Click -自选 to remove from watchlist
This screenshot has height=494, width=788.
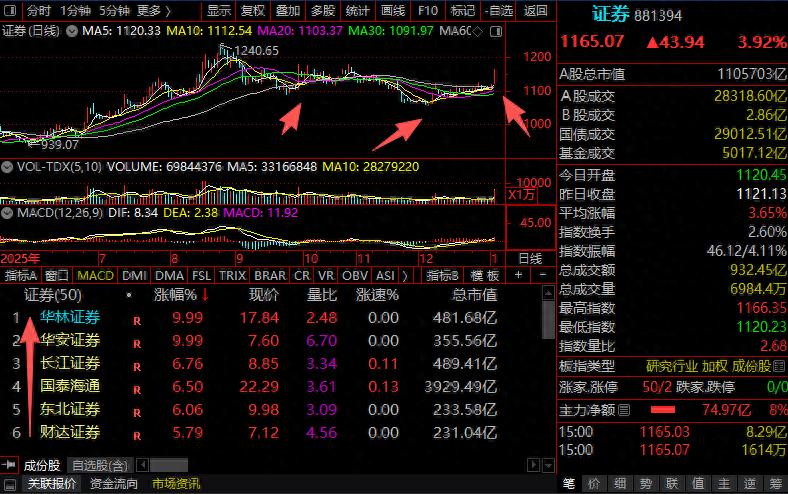[499, 11]
